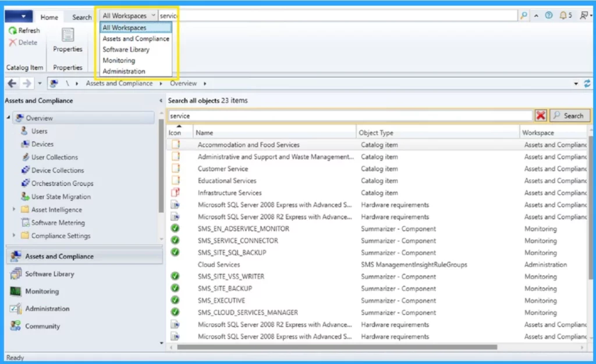
Task: Select the Users node icon
Action: click(24, 131)
